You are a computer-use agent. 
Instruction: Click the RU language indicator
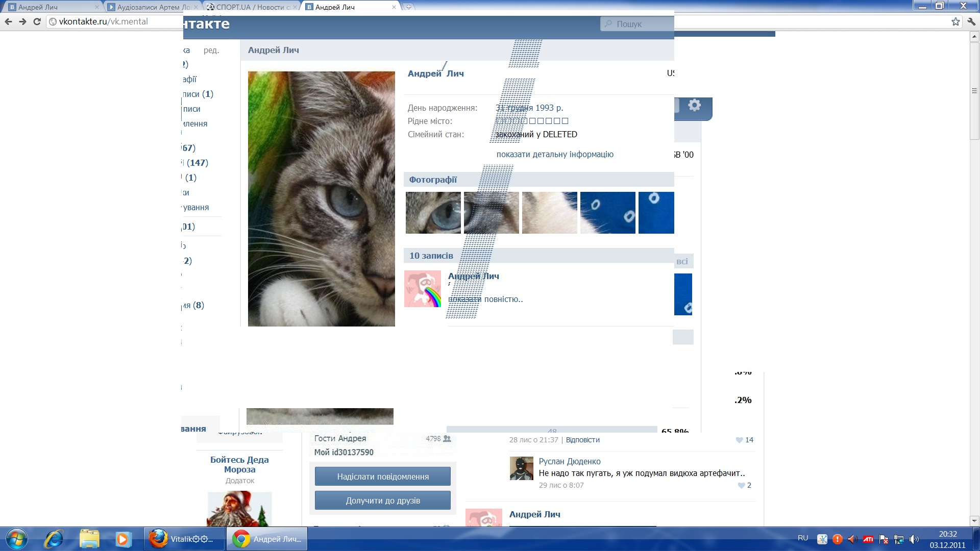pos(803,538)
